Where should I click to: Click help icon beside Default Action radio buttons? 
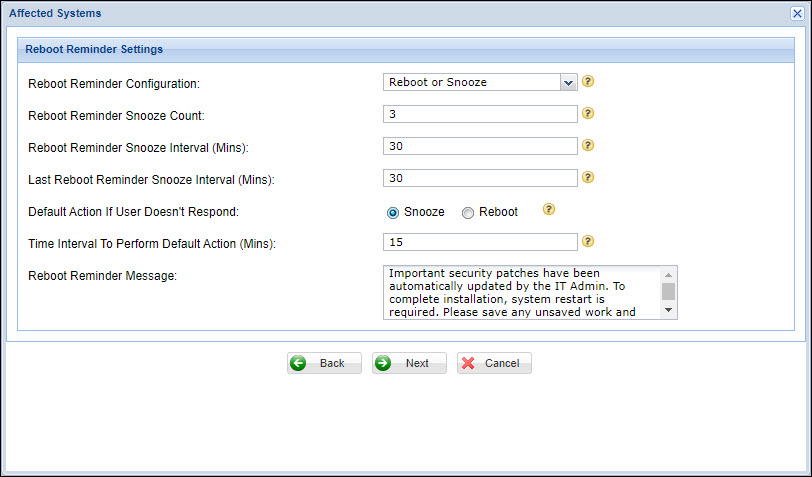(548, 210)
